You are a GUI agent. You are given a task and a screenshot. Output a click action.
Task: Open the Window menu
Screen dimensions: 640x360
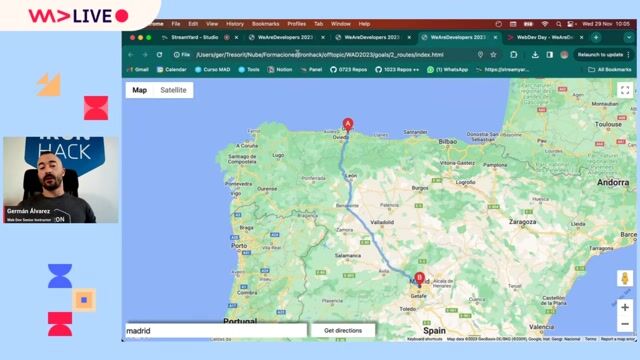click(341, 24)
